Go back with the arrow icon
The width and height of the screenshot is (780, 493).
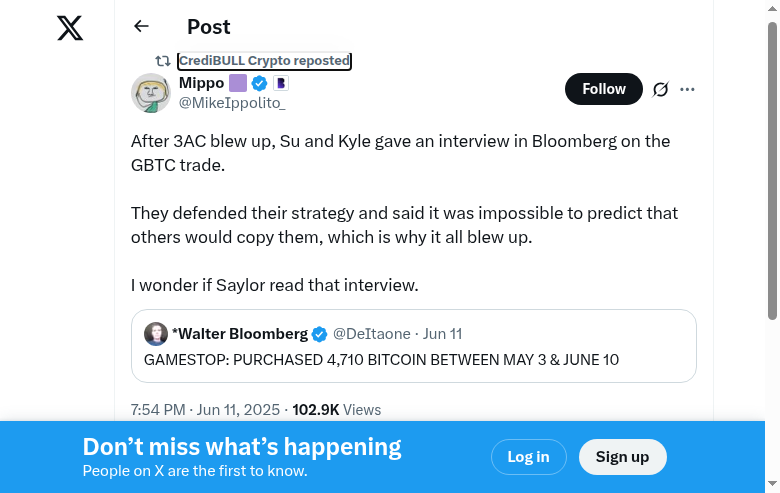(x=141, y=27)
